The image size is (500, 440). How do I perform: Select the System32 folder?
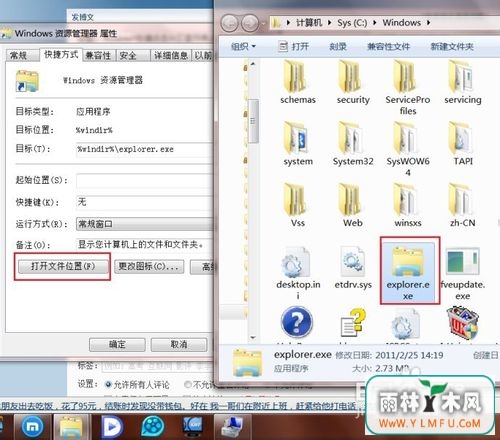(353, 144)
